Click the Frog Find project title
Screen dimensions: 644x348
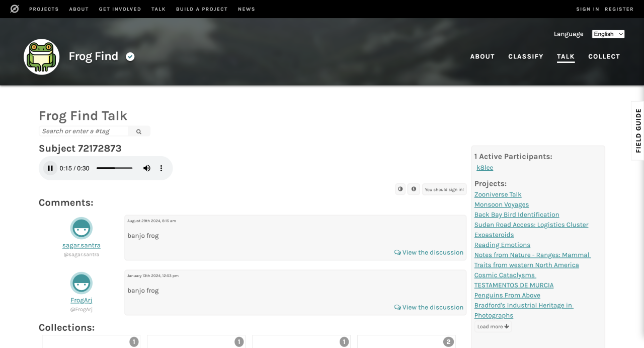pos(94,56)
